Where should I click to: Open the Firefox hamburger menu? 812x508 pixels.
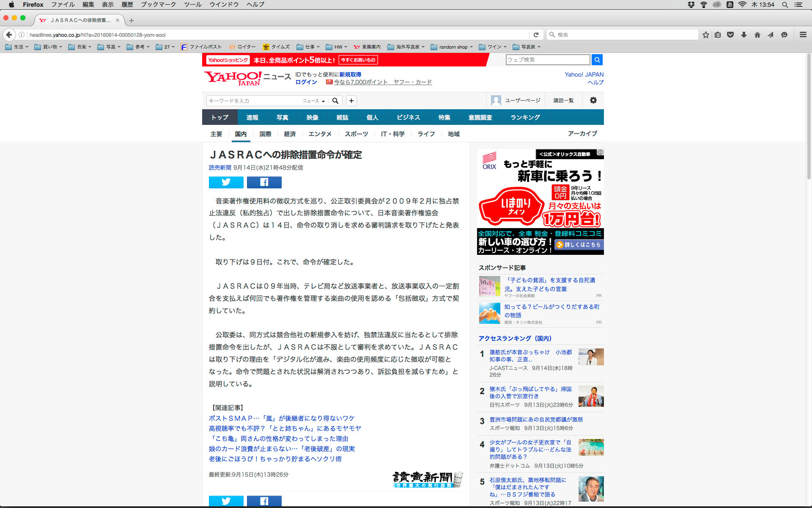(803, 35)
